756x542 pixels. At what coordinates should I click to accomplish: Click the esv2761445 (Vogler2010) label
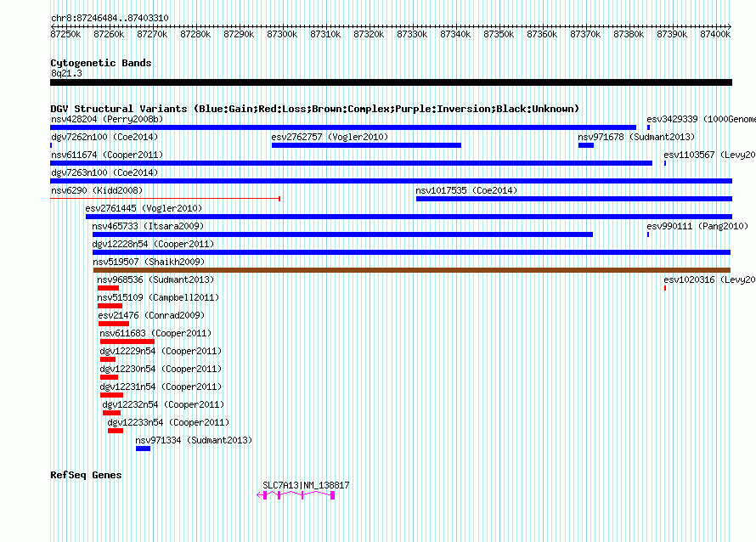tap(144, 208)
